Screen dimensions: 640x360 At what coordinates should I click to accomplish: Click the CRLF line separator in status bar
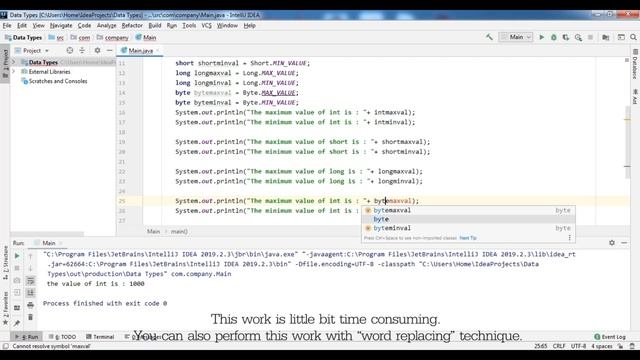pos(559,346)
